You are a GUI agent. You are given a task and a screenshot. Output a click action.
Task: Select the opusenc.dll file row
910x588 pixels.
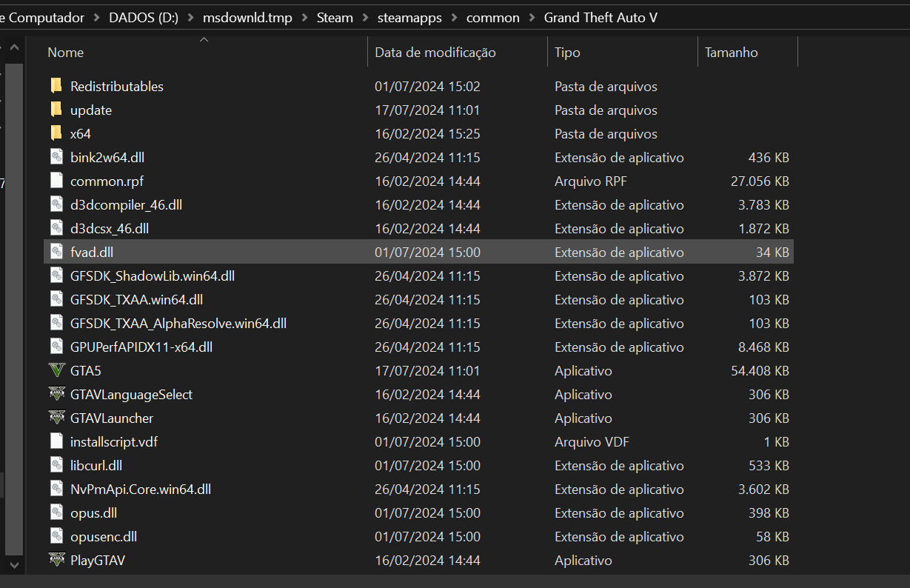104,536
